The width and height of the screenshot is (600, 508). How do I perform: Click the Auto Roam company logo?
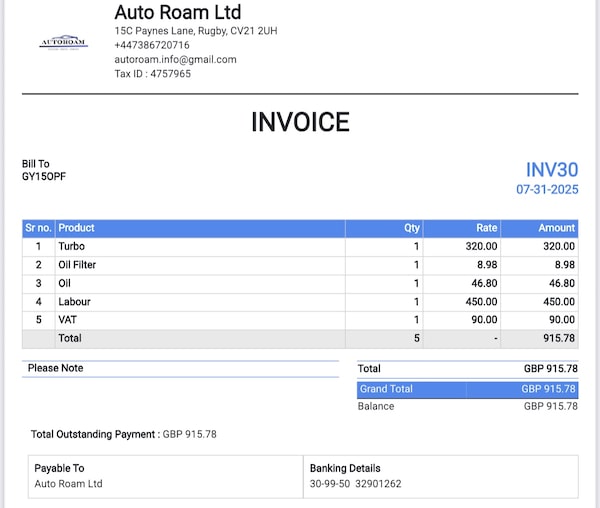(63, 42)
